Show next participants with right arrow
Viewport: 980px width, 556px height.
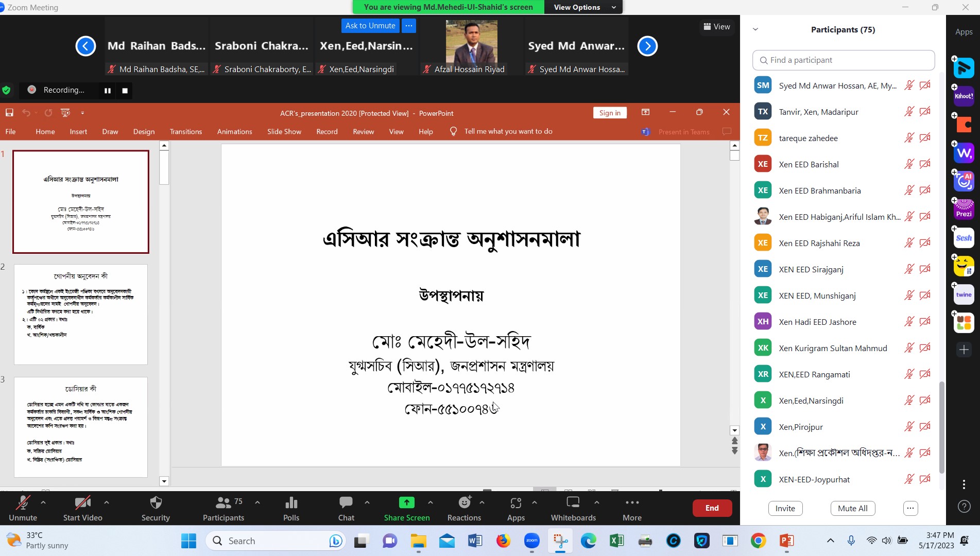tap(647, 46)
